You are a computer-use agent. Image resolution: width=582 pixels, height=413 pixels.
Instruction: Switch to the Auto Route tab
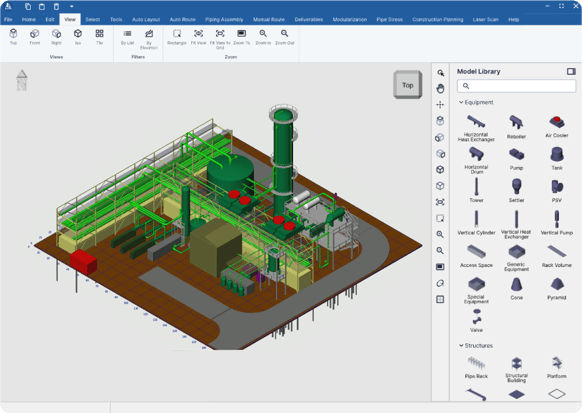(182, 19)
